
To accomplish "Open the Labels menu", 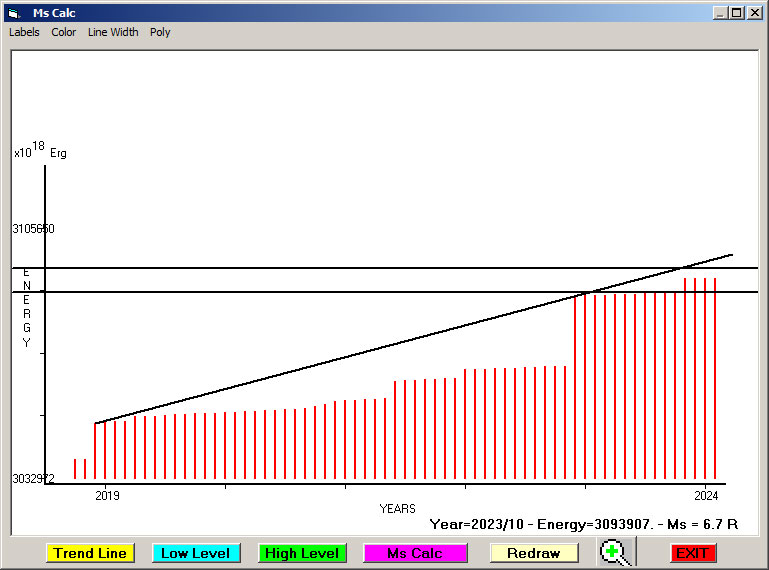I will [24, 32].
